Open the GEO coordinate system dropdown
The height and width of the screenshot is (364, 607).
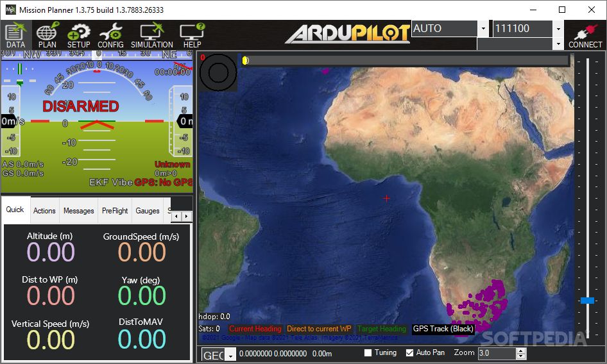(231, 355)
